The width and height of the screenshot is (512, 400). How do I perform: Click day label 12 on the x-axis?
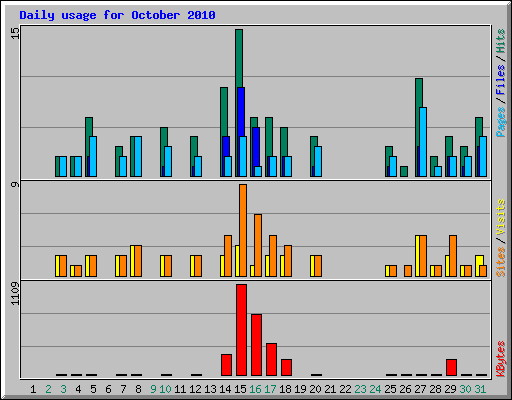coord(195,389)
